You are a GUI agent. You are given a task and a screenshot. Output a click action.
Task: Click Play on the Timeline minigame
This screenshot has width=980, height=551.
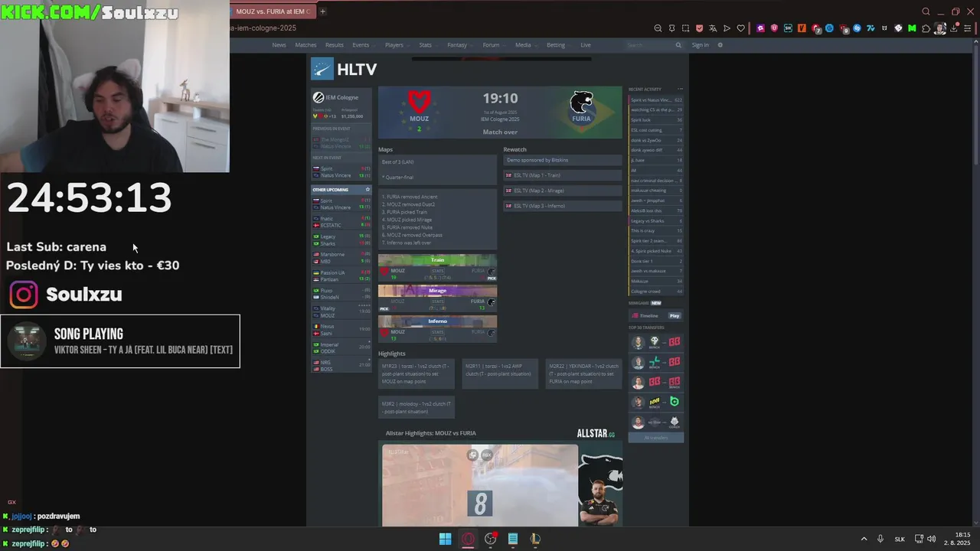(675, 315)
